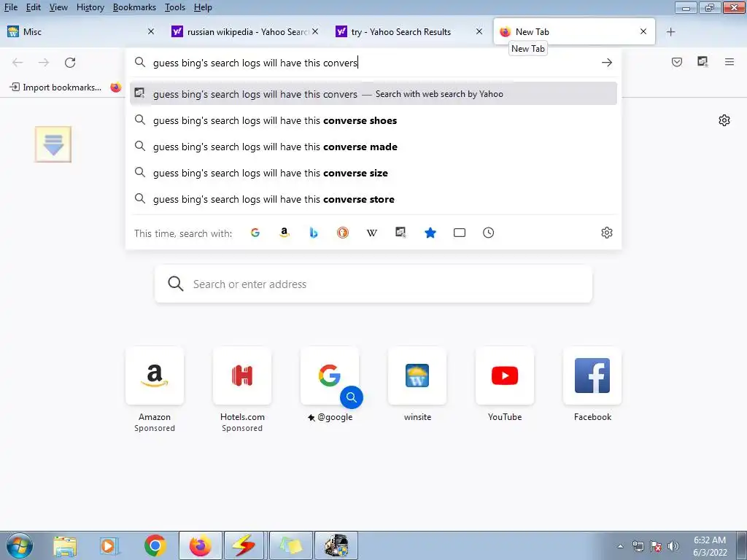Search open tabs using the tab icon
Screen dimensions: 747x560
pos(460,233)
